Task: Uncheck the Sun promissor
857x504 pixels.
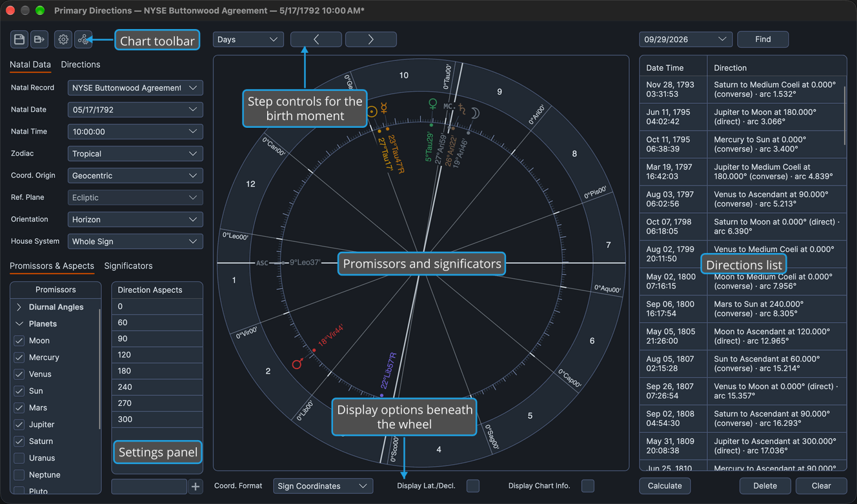Action: tap(19, 391)
